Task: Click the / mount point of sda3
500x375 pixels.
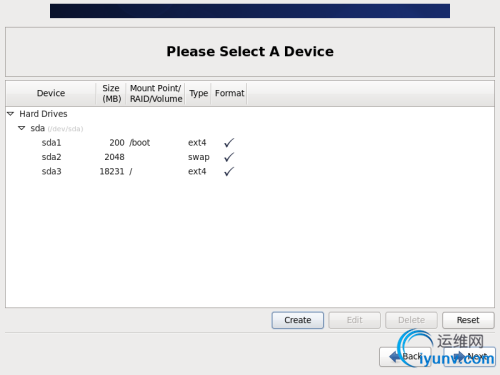Action: tap(131, 172)
